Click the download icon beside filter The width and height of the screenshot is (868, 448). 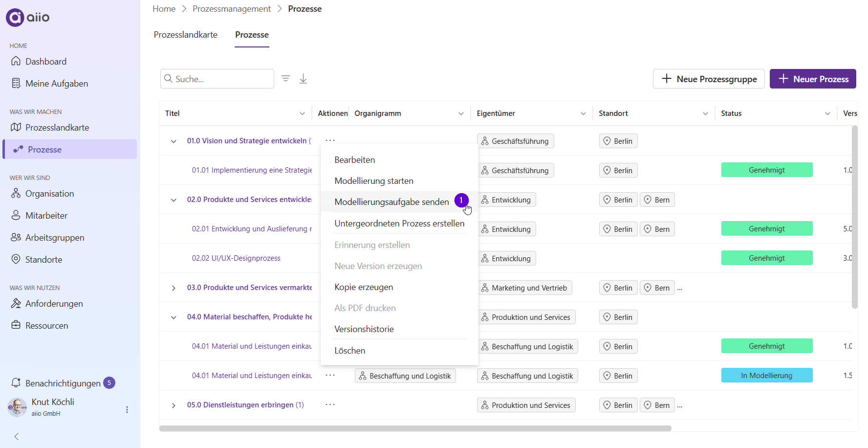304,79
